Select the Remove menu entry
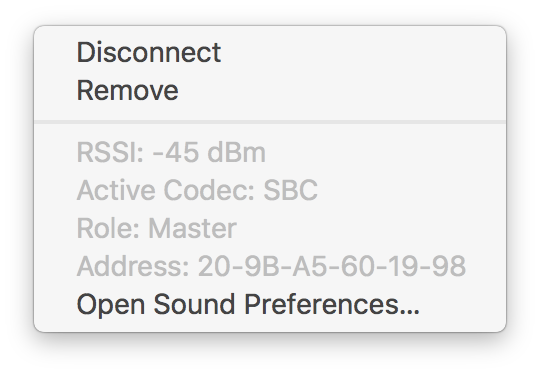The image size is (540, 374). pyautogui.click(x=270, y=90)
